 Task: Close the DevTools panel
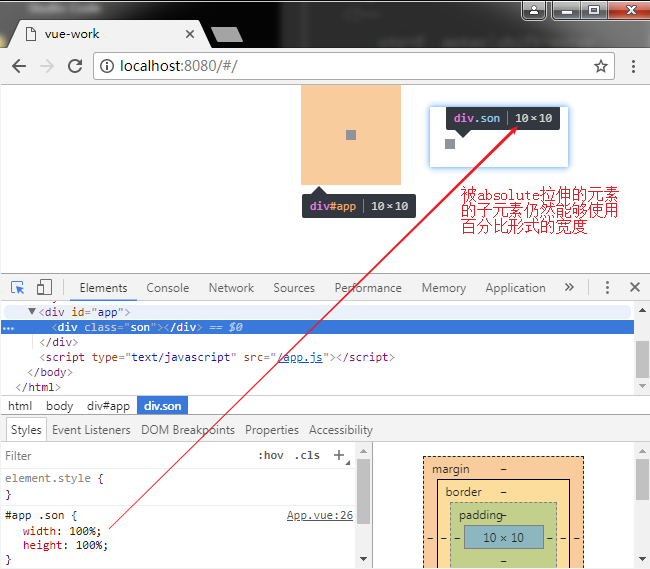(x=635, y=287)
